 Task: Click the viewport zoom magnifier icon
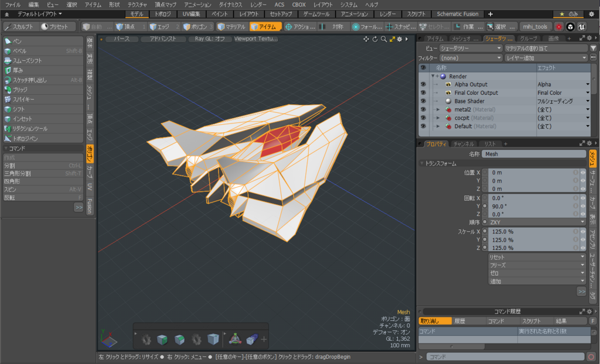point(383,39)
